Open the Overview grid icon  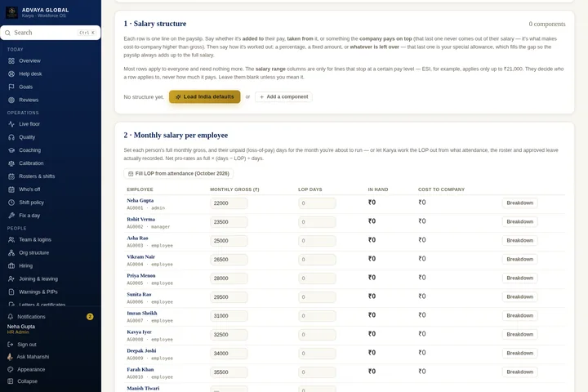[11, 60]
